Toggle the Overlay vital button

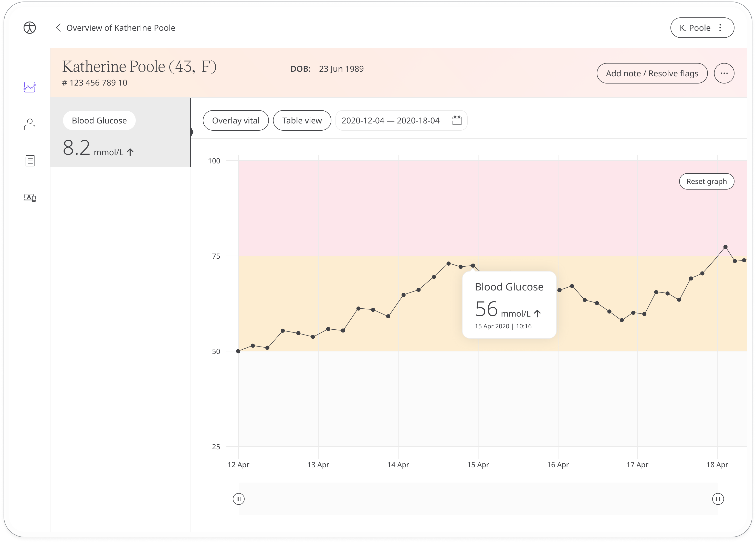[235, 120]
